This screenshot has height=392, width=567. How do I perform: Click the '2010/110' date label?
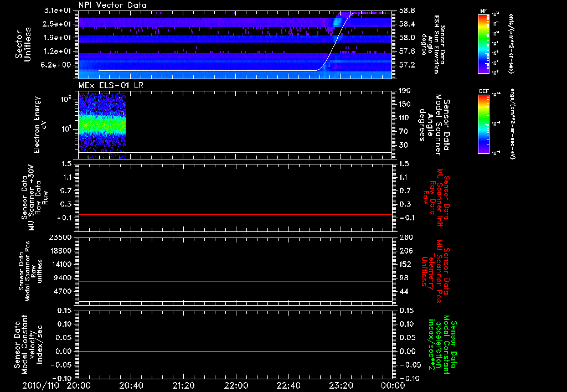point(40,385)
